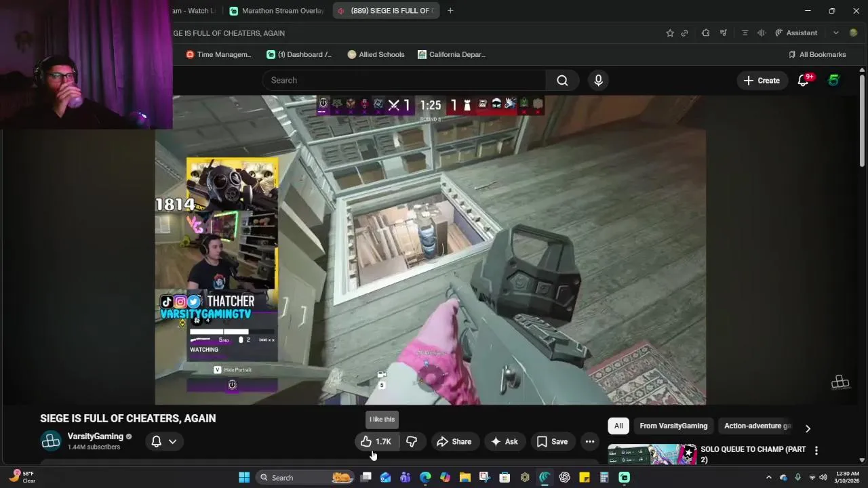This screenshot has width=868, height=488.
Task: Open California Department bookmark
Action: [x=452, y=54]
